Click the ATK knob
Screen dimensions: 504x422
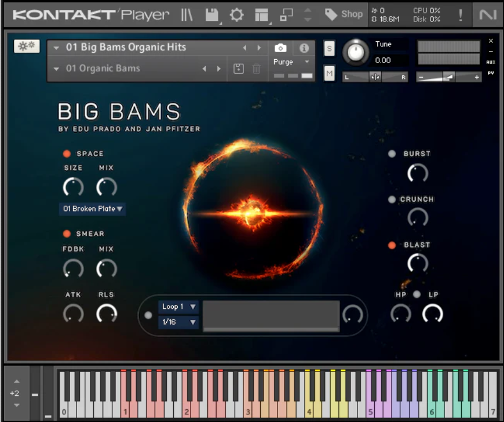(74, 314)
